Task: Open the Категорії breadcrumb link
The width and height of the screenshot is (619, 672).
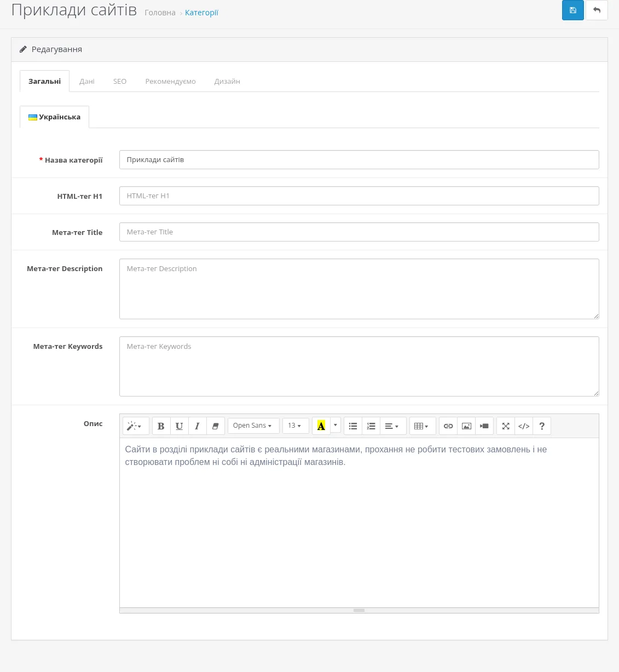Action: click(x=201, y=13)
